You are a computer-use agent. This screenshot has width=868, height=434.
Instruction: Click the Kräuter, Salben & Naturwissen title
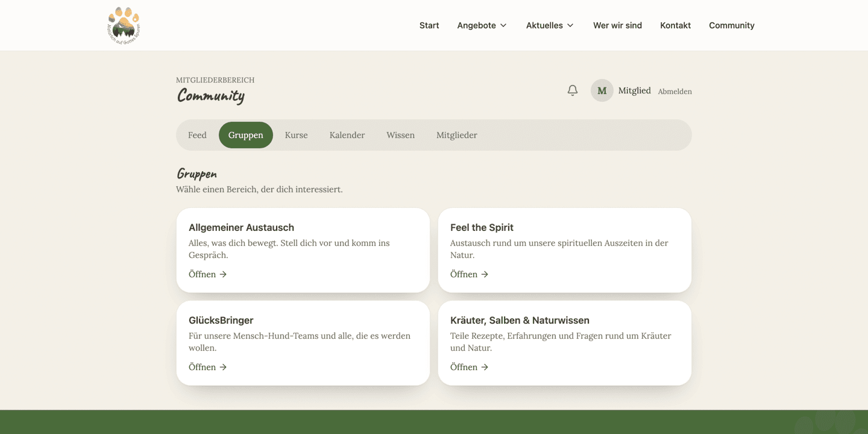click(x=520, y=320)
